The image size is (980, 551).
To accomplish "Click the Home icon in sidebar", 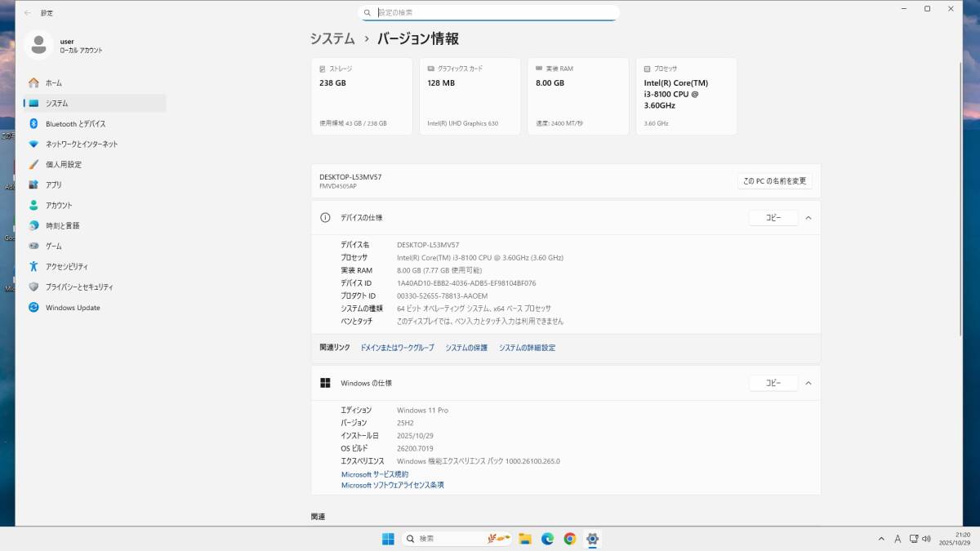I will [33, 83].
